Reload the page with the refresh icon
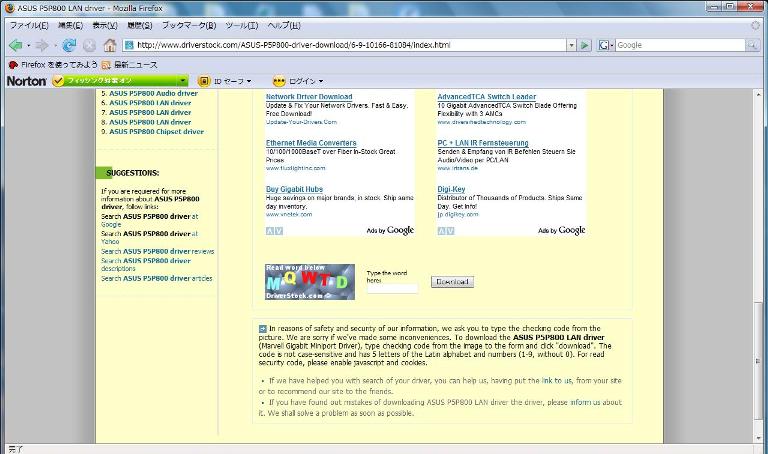Image resolution: width=768 pixels, height=454 pixels. 69,46
